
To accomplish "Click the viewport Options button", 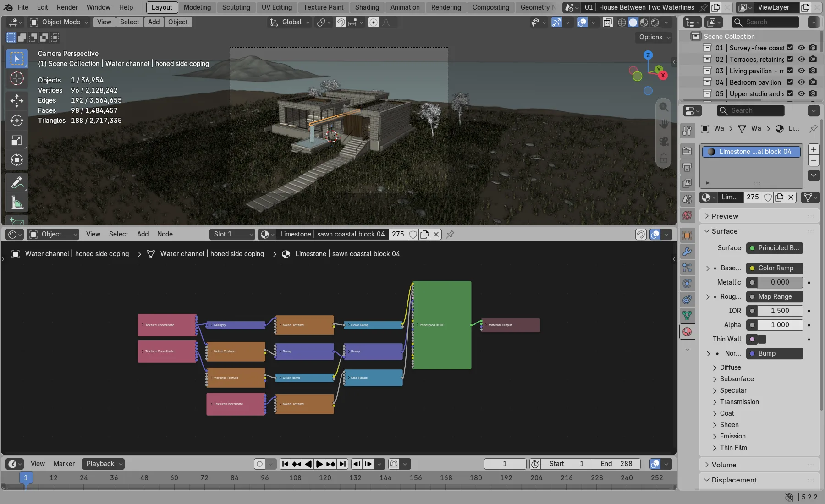I will click(x=654, y=37).
